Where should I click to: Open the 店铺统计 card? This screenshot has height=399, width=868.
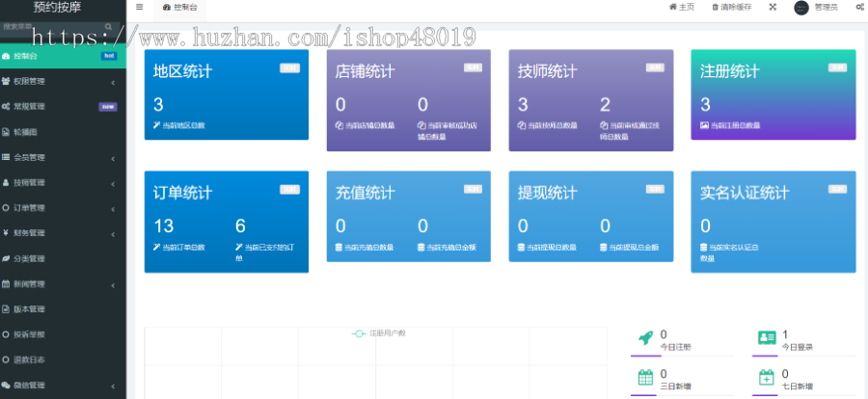409,100
